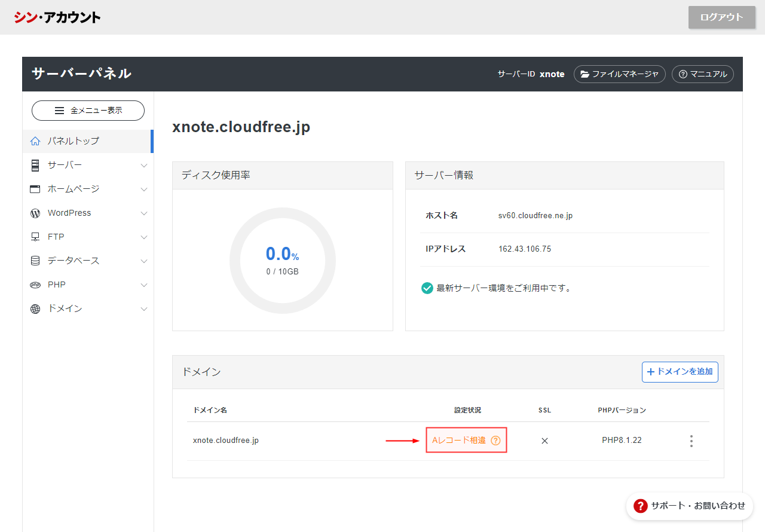Click the サーバーパネル title

click(x=81, y=74)
